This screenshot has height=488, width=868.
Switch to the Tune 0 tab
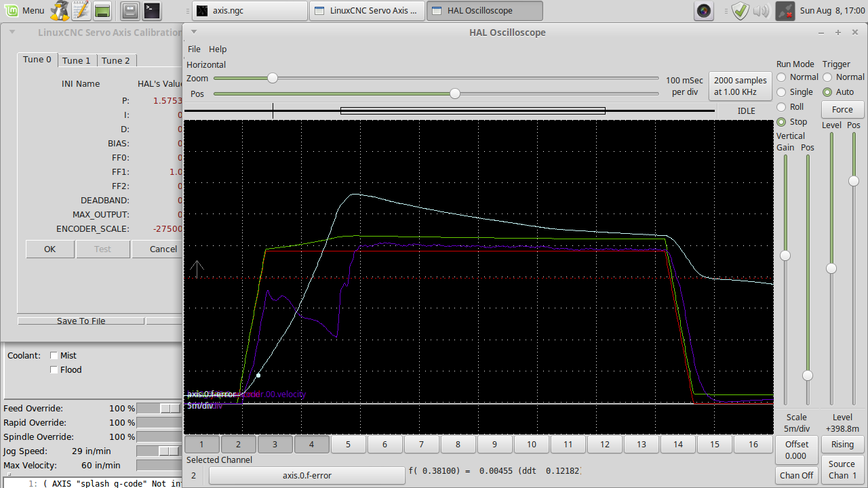coord(37,60)
